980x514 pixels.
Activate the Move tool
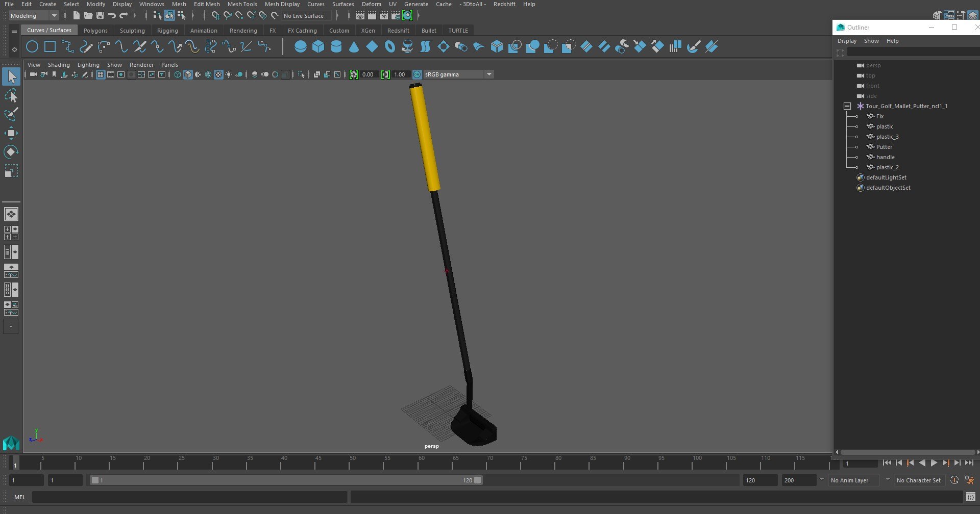point(11,134)
